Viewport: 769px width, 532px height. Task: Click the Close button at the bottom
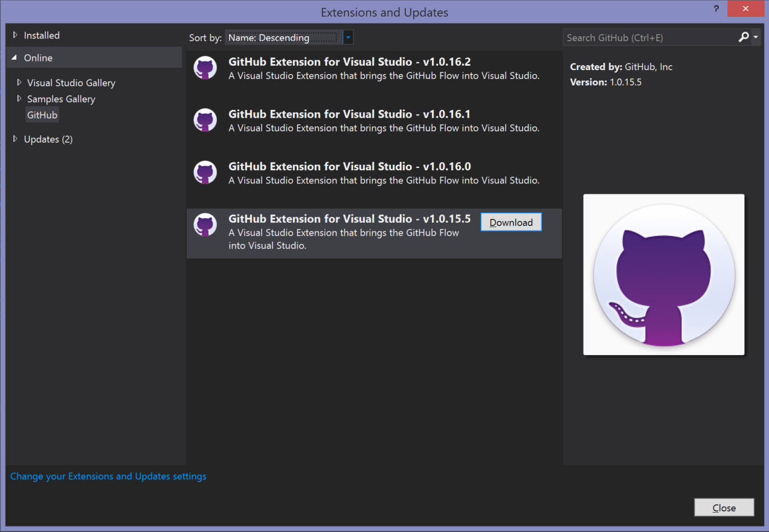(724, 508)
